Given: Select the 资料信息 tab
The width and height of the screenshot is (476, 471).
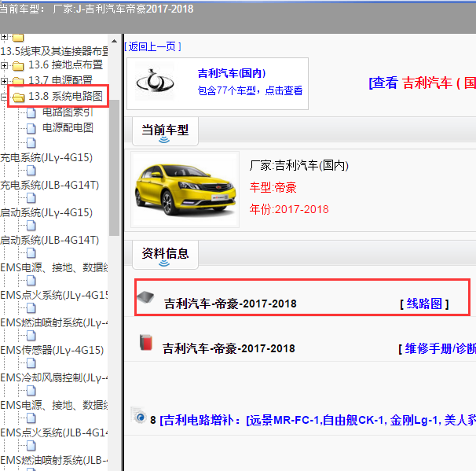Looking at the screenshot, I should coord(165,255).
